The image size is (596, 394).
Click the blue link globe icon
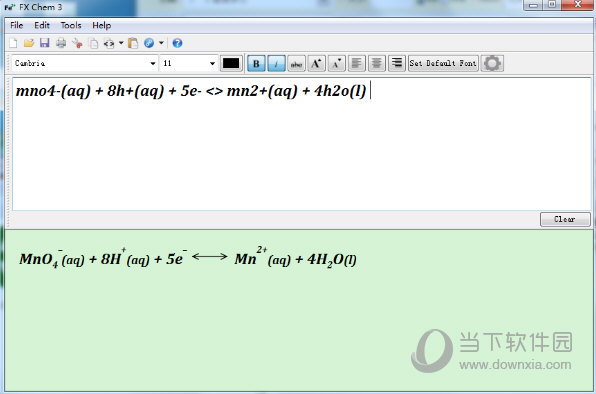coord(149,43)
